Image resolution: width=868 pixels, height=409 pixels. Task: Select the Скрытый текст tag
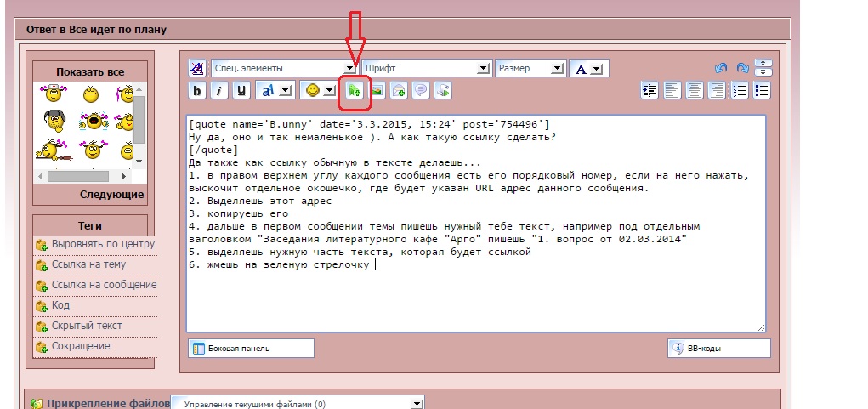tap(85, 326)
